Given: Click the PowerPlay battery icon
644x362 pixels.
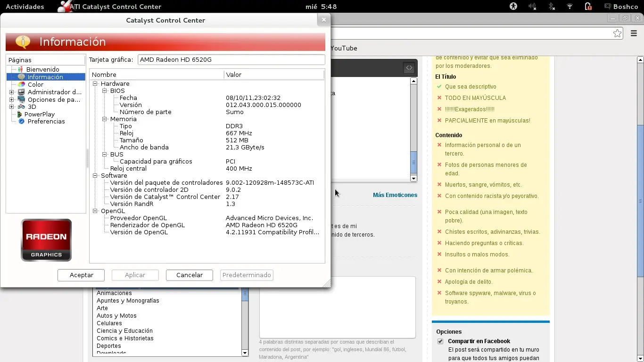Looking at the screenshot, I should point(20,114).
